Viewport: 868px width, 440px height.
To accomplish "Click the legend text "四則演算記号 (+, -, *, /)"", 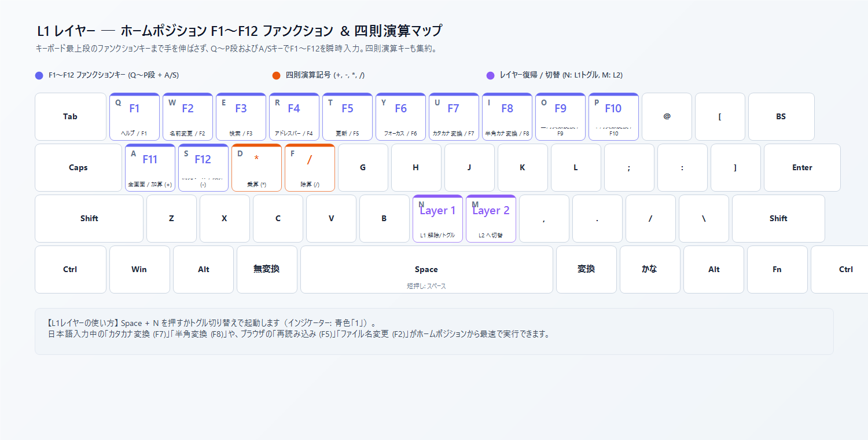I will [x=325, y=75].
